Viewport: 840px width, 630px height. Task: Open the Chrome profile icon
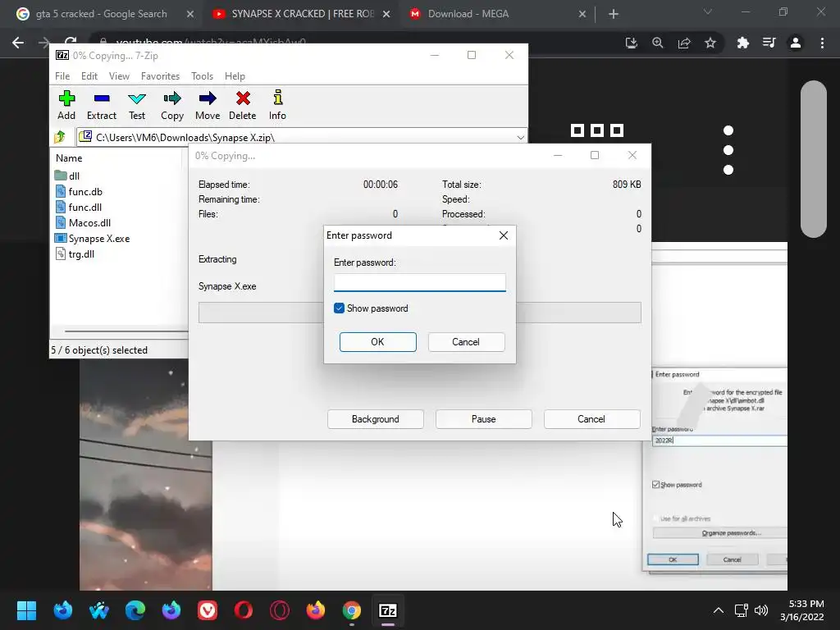click(x=796, y=43)
